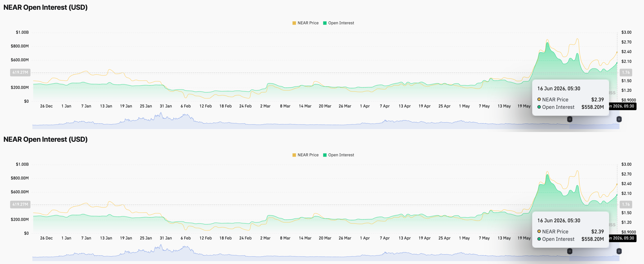Click the $3.00 price axis label on upper chart
This screenshot has height=264, width=644.
point(627,33)
